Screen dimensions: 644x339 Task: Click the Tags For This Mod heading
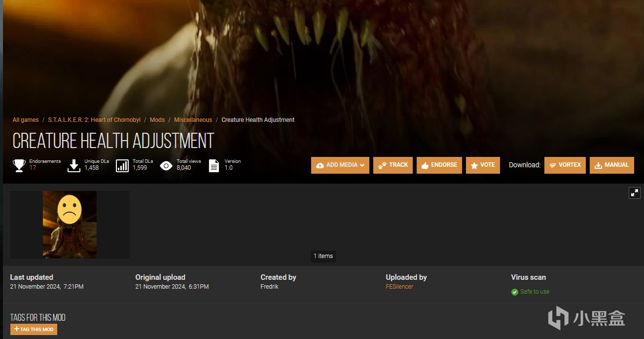coord(38,317)
